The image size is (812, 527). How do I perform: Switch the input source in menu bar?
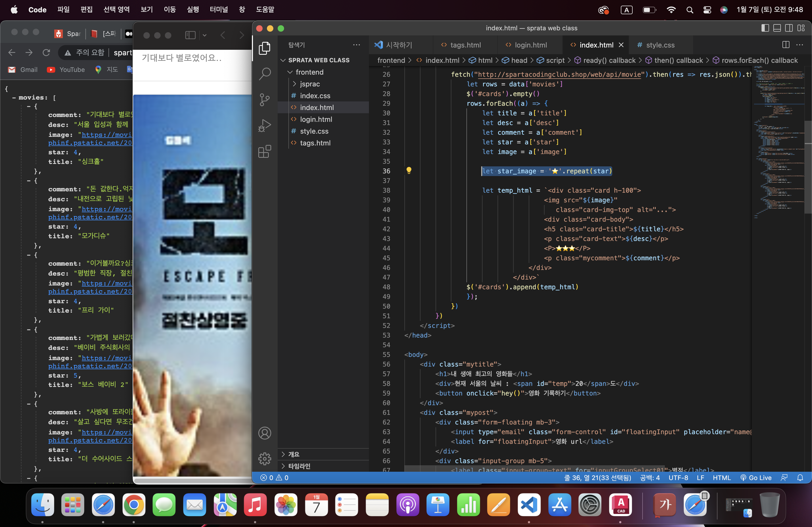[x=626, y=10]
